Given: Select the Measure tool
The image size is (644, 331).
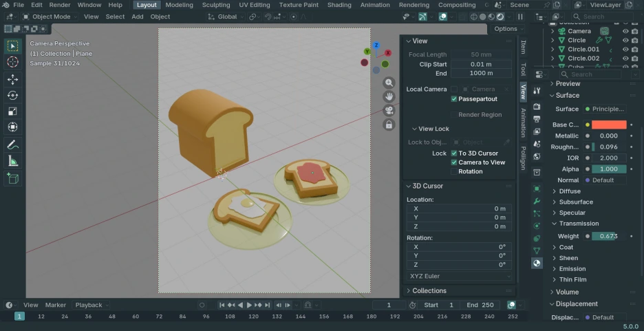Looking at the screenshot, I should point(13,161).
